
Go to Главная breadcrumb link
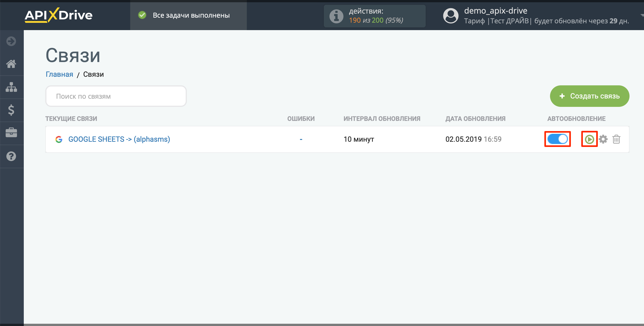pos(59,74)
